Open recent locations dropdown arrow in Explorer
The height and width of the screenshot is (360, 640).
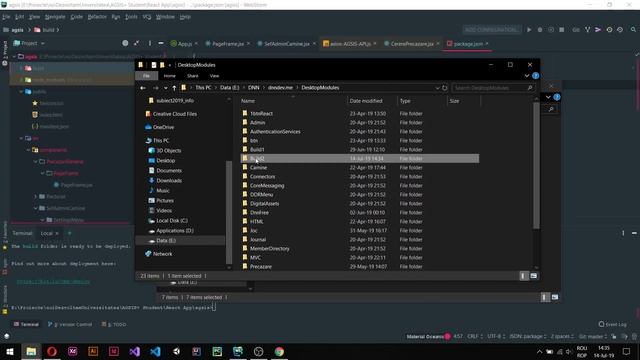(x=165, y=88)
